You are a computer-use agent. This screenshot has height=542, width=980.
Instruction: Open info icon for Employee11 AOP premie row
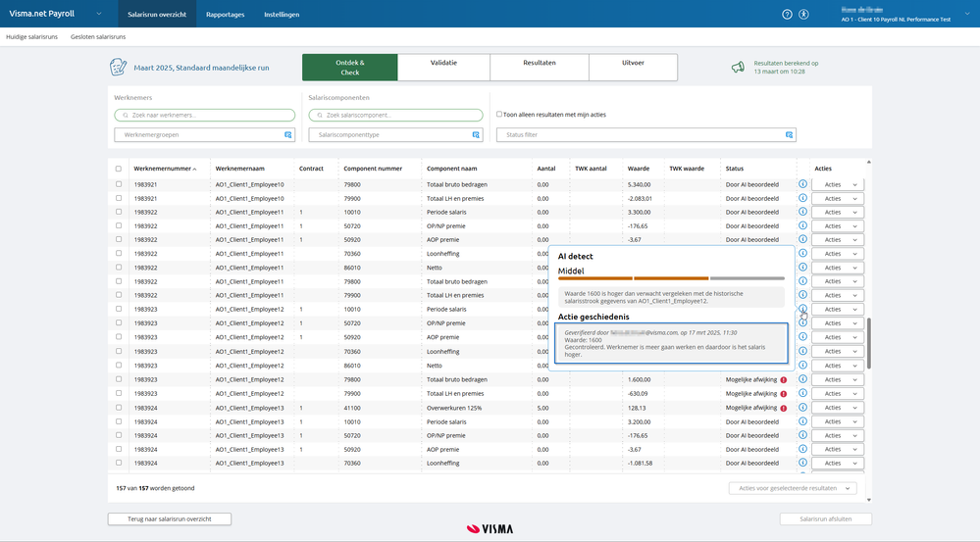tap(802, 239)
